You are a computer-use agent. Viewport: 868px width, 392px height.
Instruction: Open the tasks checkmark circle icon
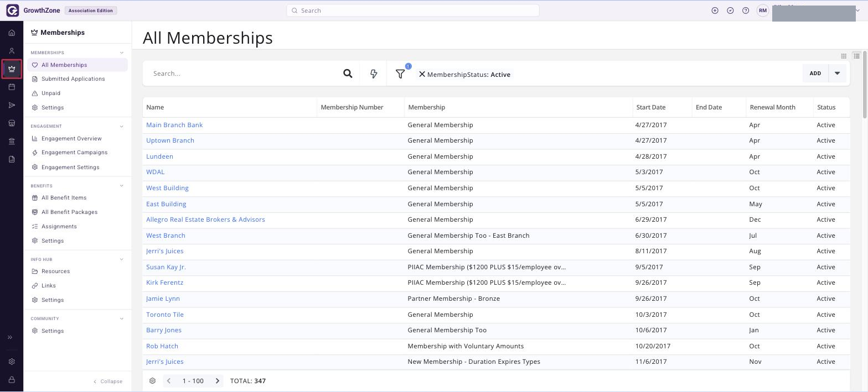[730, 11]
